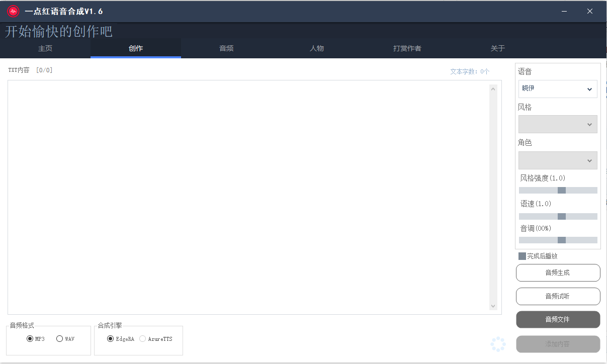Click the red app logo icon

coord(13,11)
